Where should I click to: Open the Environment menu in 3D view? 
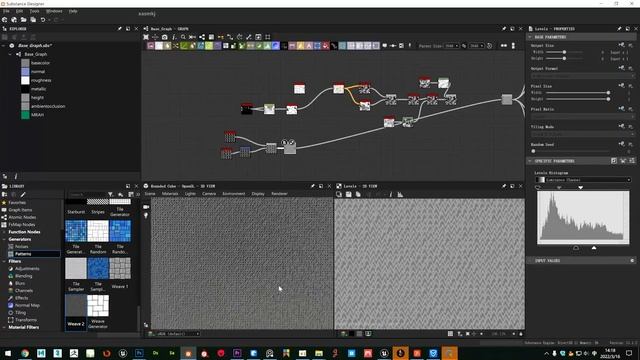tap(233, 194)
